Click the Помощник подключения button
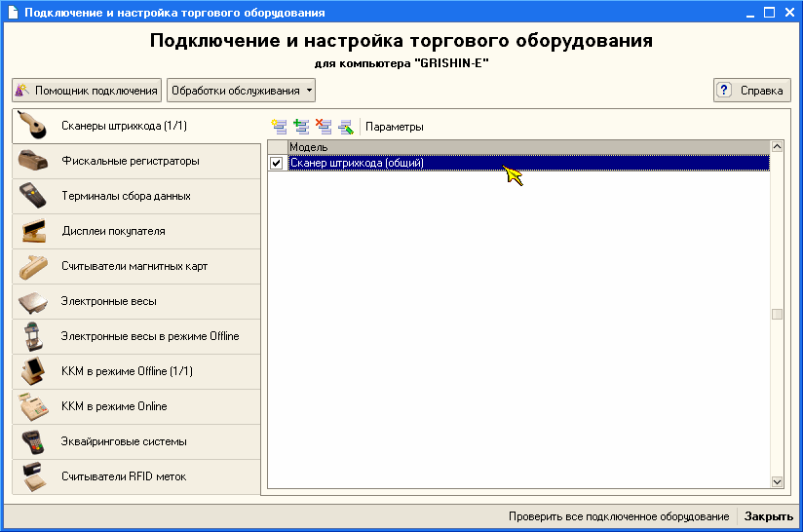803x532 pixels. (86, 91)
